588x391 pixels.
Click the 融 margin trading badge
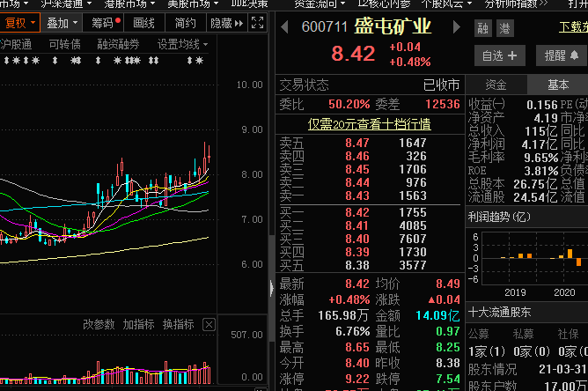coord(482,29)
